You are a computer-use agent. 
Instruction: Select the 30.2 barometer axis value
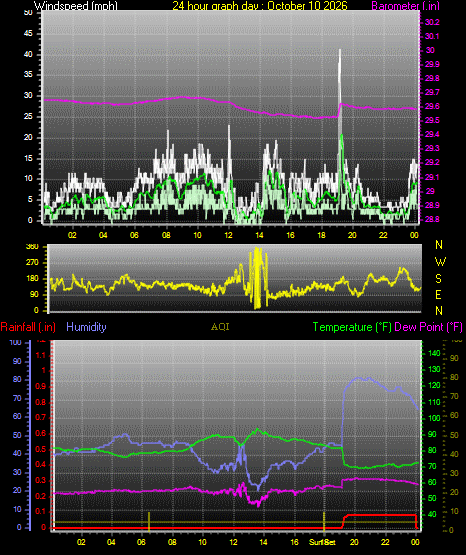(x=432, y=22)
